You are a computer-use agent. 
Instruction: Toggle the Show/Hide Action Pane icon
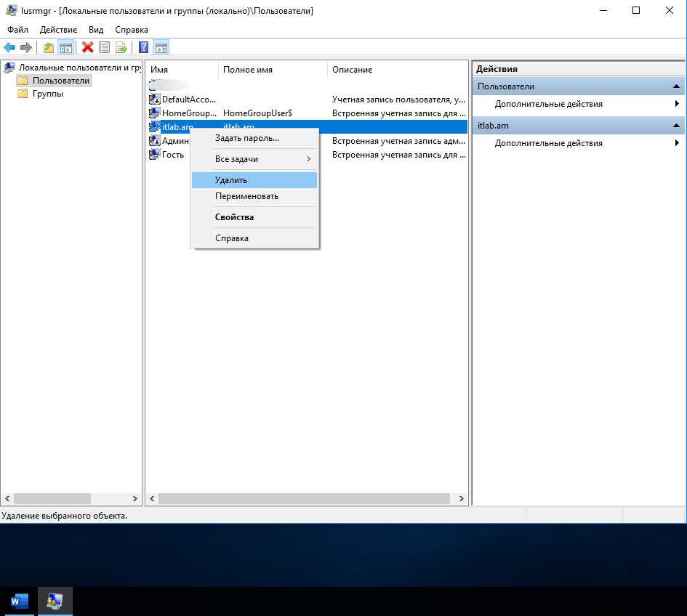point(161,48)
